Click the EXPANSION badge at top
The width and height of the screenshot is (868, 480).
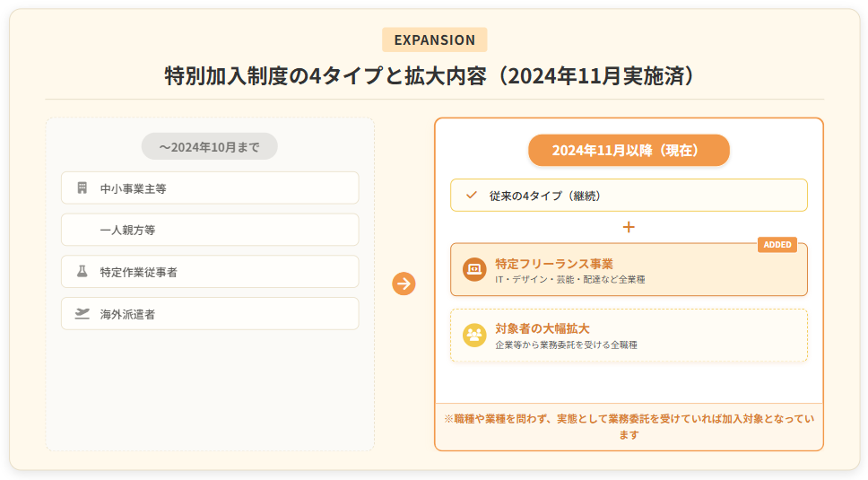434,39
